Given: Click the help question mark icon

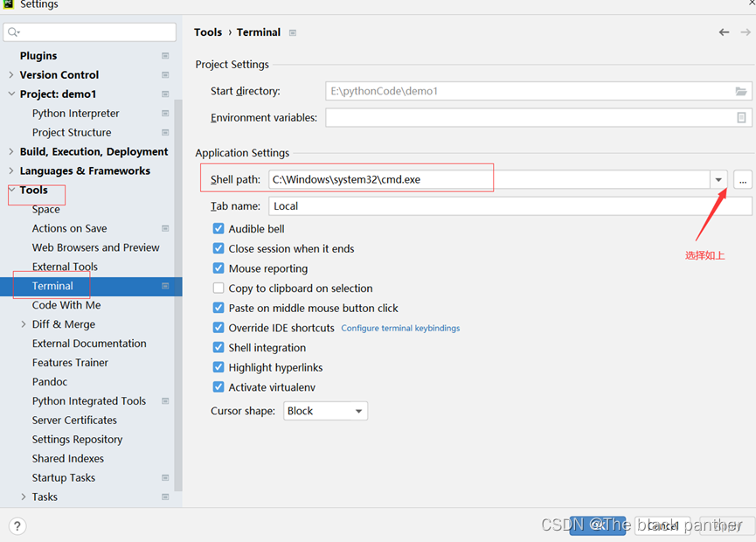Looking at the screenshot, I should (x=17, y=525).
